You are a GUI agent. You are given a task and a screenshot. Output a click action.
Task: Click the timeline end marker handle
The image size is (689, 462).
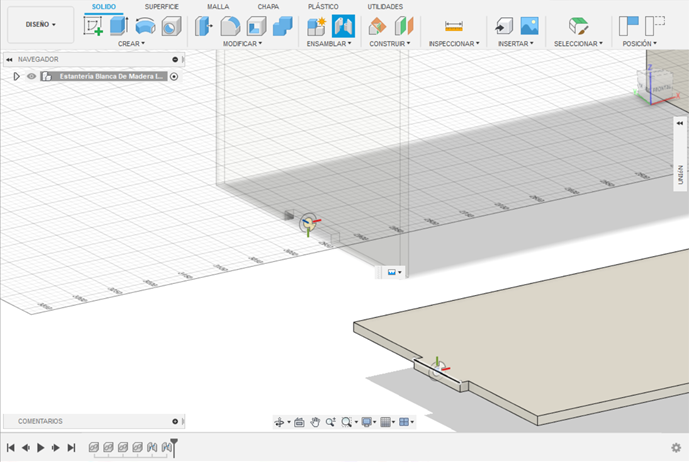174,447
